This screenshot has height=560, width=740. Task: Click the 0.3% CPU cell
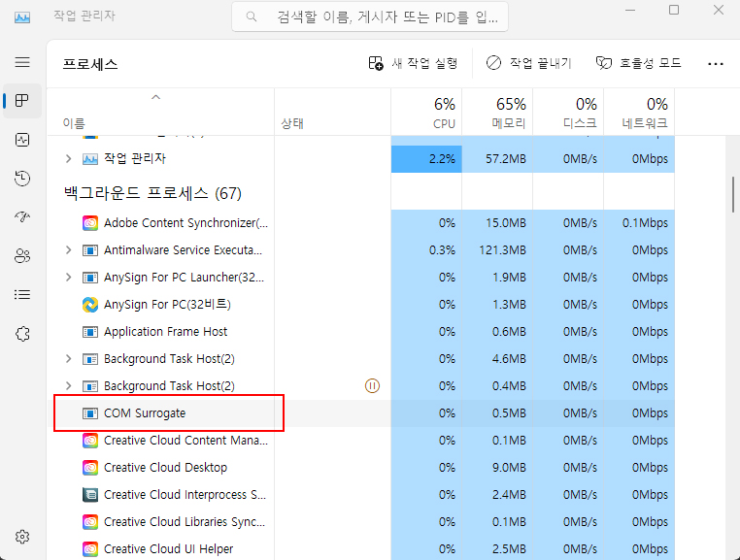[x=426, y=250]
